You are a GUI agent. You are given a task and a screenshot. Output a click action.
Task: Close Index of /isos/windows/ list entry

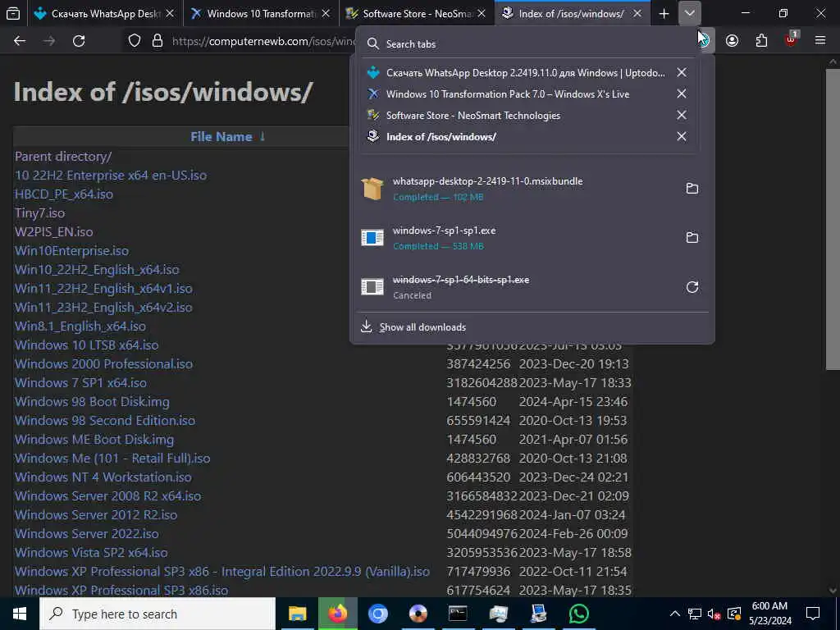coord(682,137)
